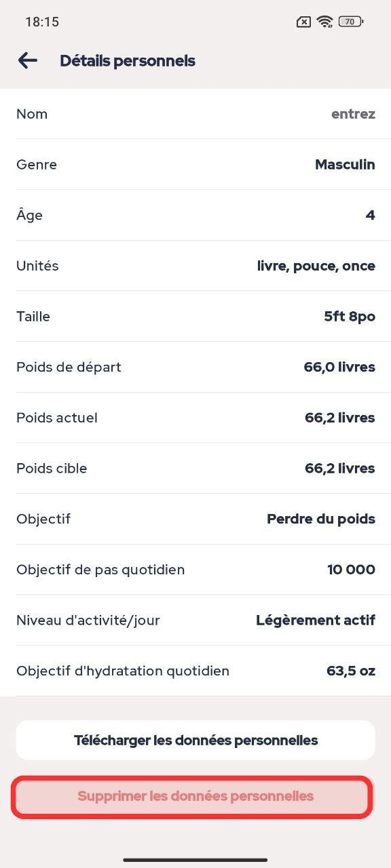The height and width of the screenshot is (868, 391).
Task: Select the Poids cible row
Action: click(195, 468)
